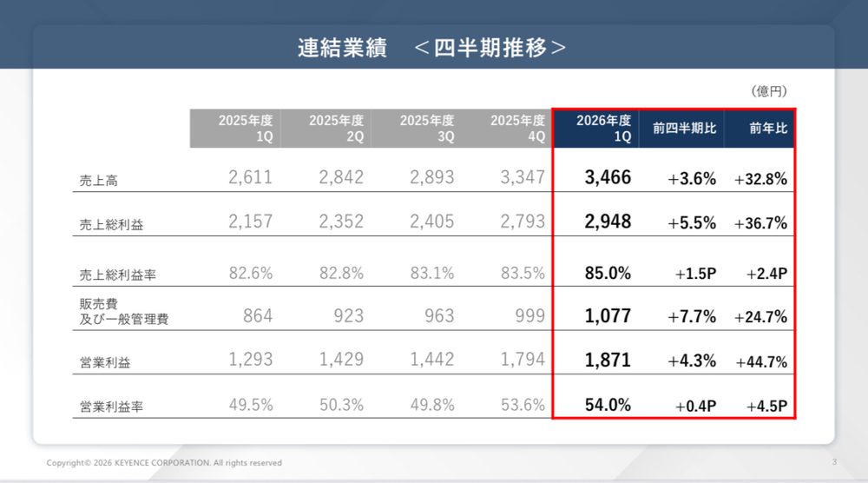Click the operating profit value 1,794
868x483 pixels.
[523, 360]
